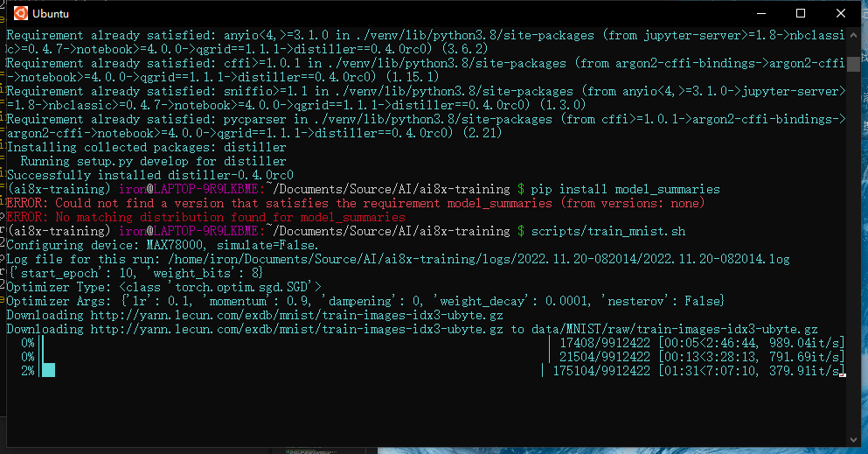
Task: Click the Ubuntu logo icon in title bar
Action: pos(20,13)
